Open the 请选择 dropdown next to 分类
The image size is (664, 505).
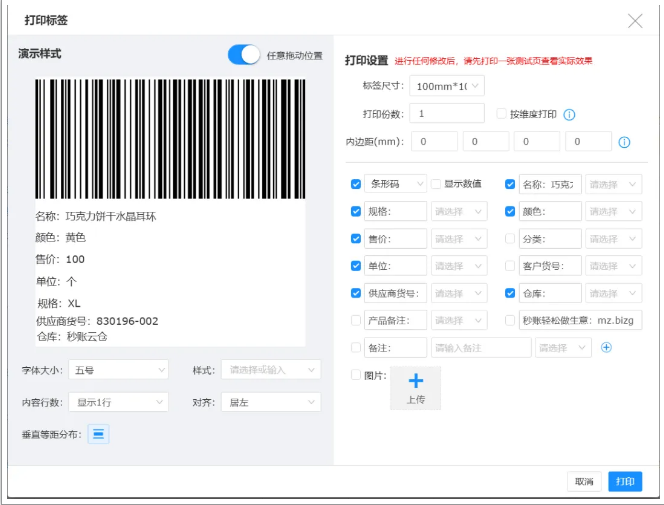[613, 239]
